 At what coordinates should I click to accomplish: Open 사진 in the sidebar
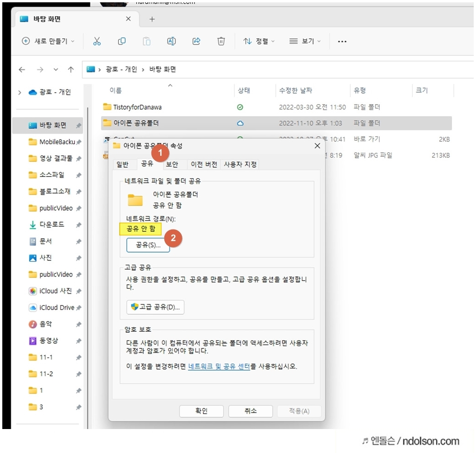click(41, 258)
